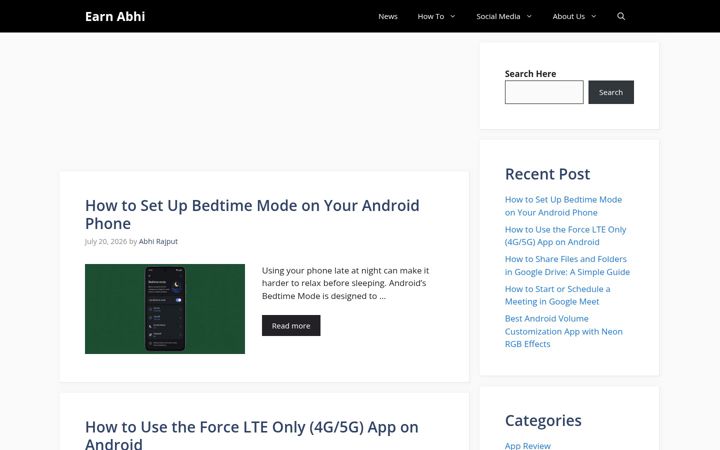Click Bedtime Mode excerpt text

[x=345, y=283]
